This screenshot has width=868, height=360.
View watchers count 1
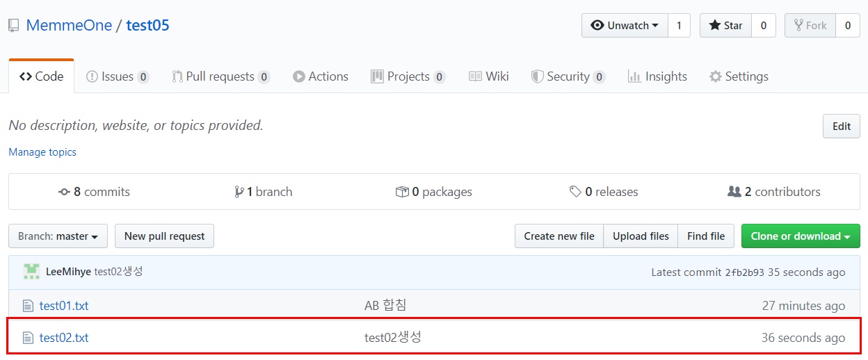click(679, 26)
